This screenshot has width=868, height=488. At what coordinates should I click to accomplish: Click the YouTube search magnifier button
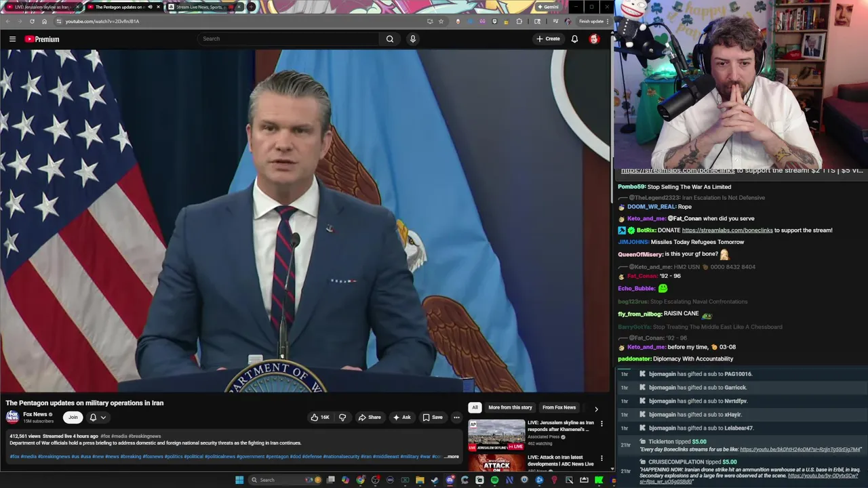pos(389,39)
